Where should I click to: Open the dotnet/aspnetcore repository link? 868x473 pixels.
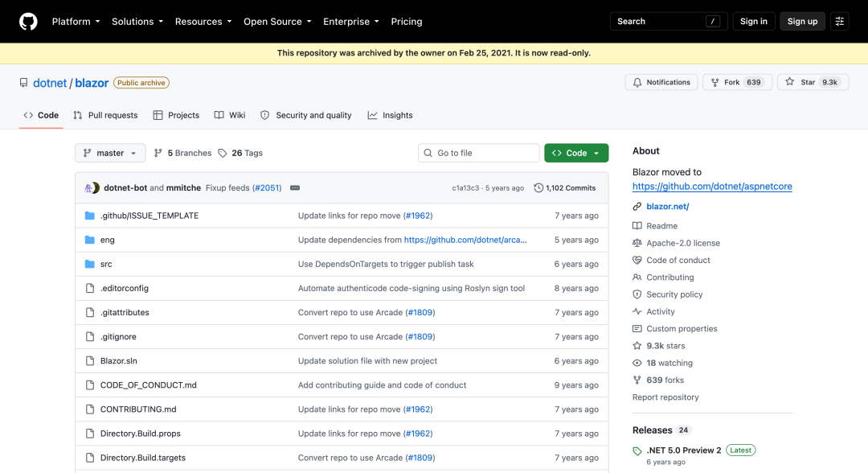pos(712,187)
